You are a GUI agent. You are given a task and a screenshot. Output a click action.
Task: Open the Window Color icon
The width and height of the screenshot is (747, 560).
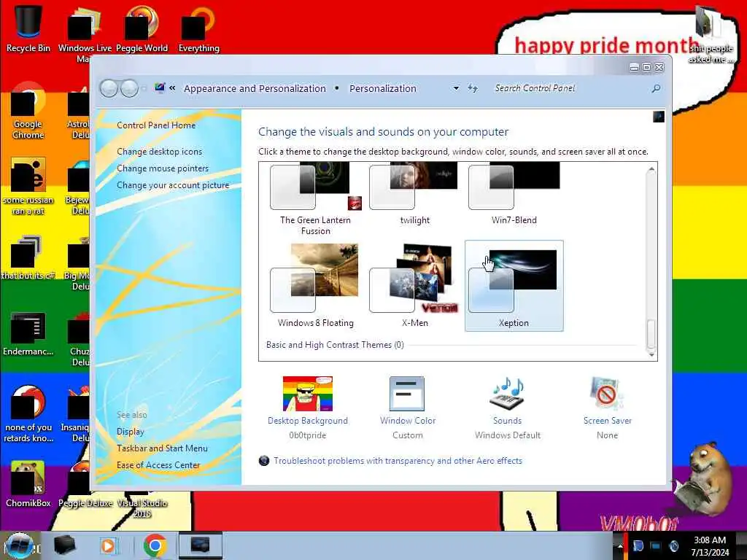pos(407,394)
